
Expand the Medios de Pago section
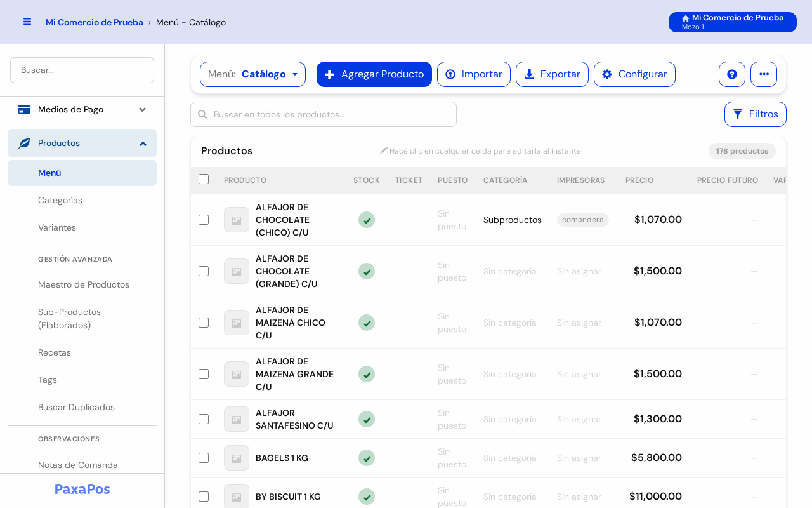(82, 109)
